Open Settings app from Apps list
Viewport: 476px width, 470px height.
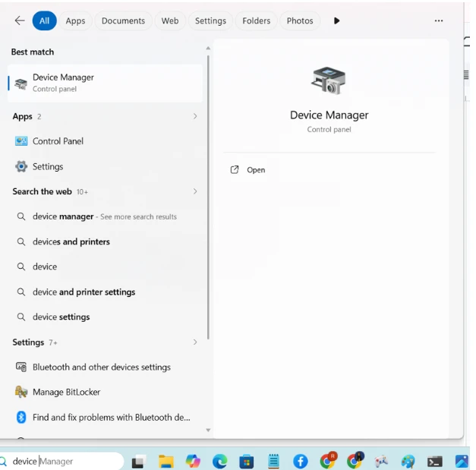pos(105,167)
